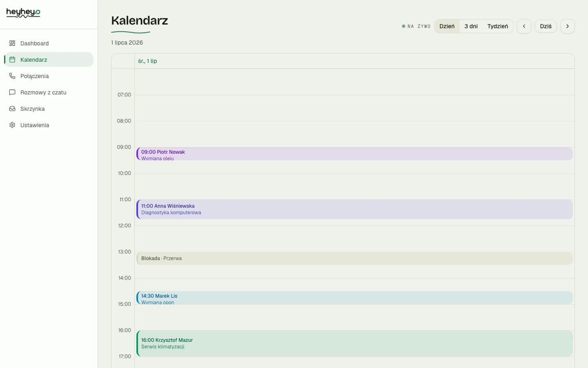Open 09:00 Piotr Nowak appointment
Screen dimensions: 588x368
tap(354, 154)
